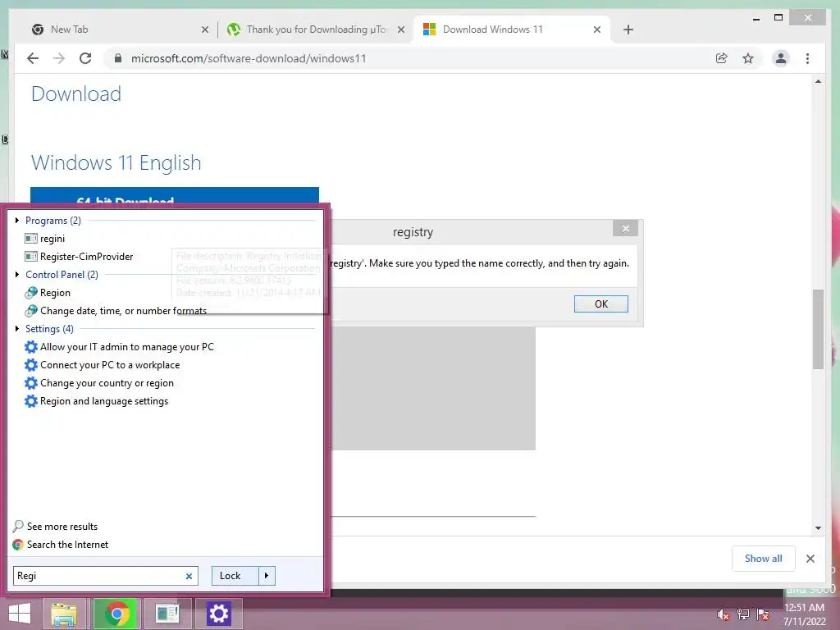
Task: Open a new tab with the plus button
Action: pyautogui.click(x=628, y=30)
